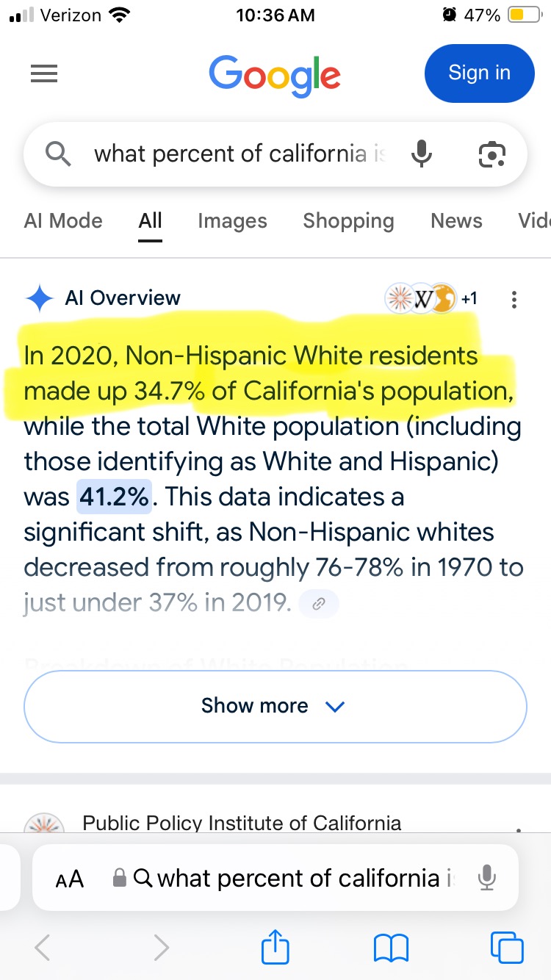The width and height of the screenshot is (551, 980).
Task: Open Safari share sheet icon
Action: (275, 947)
